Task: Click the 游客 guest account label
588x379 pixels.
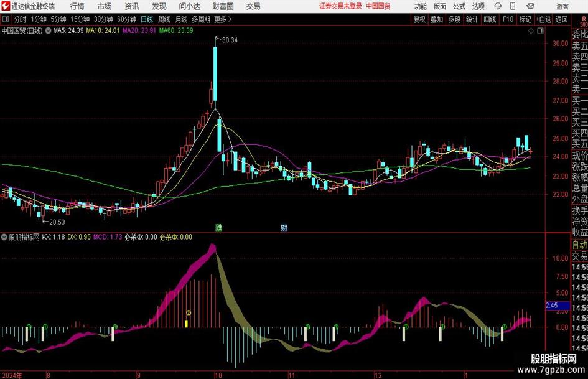Action: (x=562, y=7)
